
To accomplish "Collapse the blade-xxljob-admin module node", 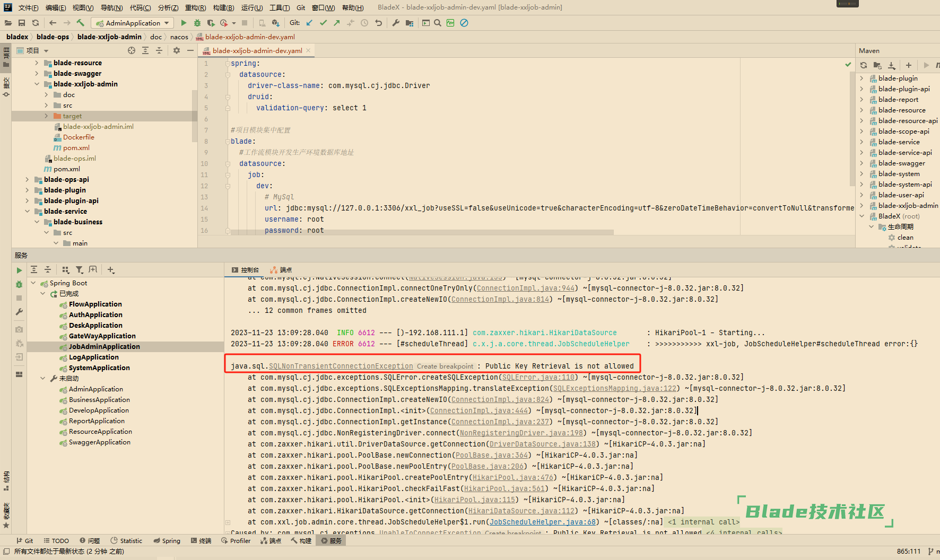I will click(x=37, y=84).
